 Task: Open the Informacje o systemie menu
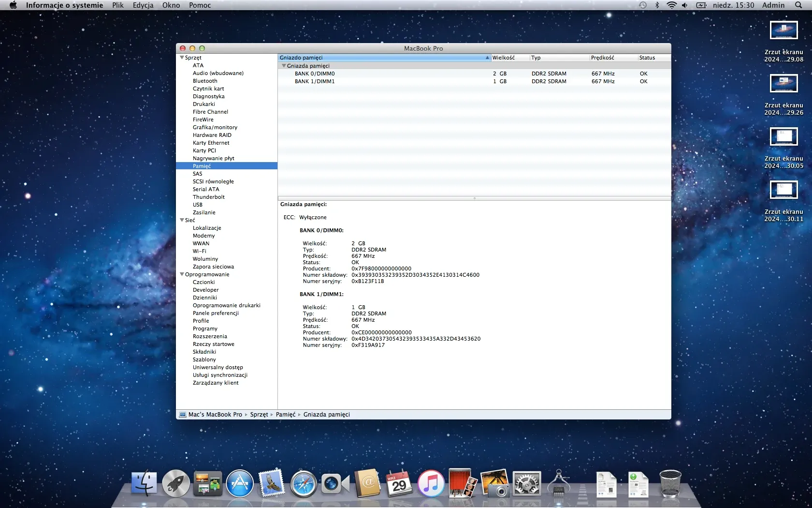coord(65,5)
